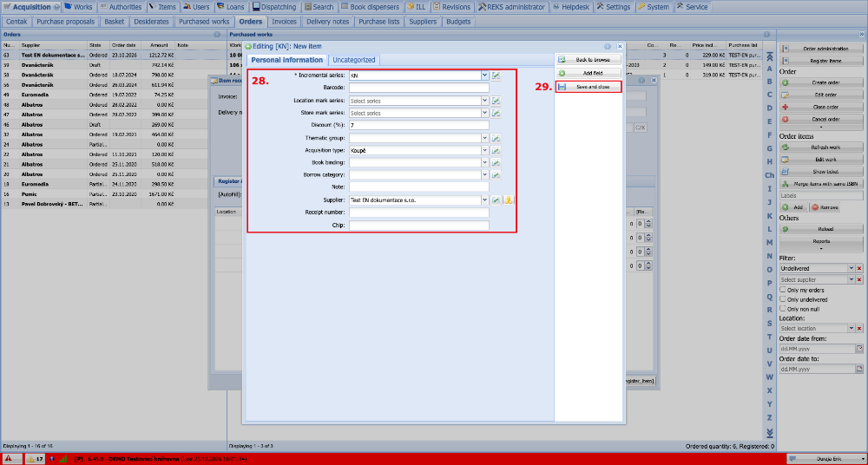The image size is (868, 465).
Task: Tick the Only undelivered checkbox
Action: [783, 299]
